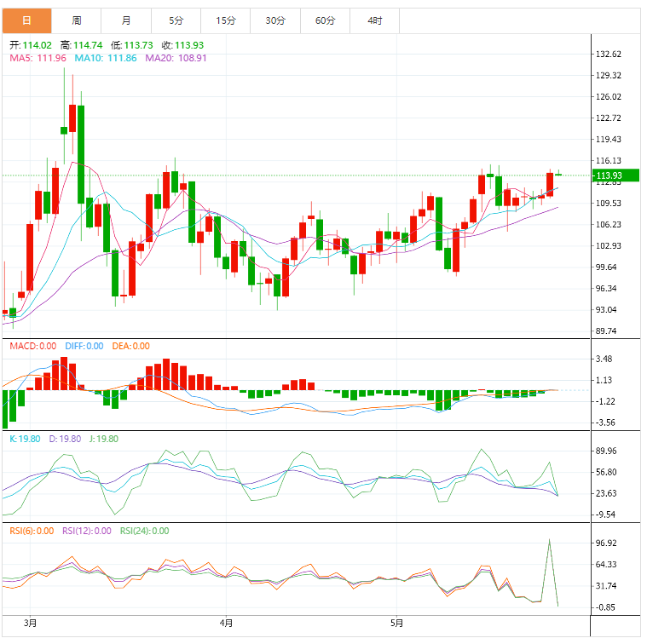
Task: Click the MACD axis value 3.48
Action: click(x=604, y=359)
